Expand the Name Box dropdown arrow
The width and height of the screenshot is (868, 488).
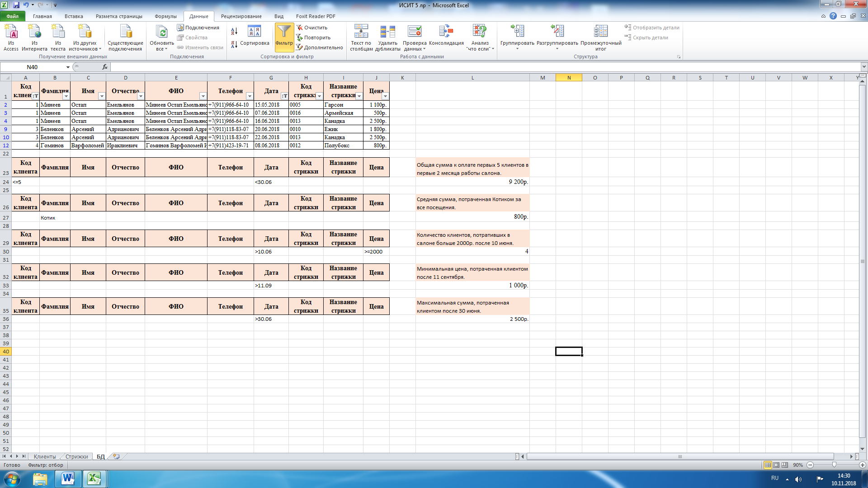(68, 67)
